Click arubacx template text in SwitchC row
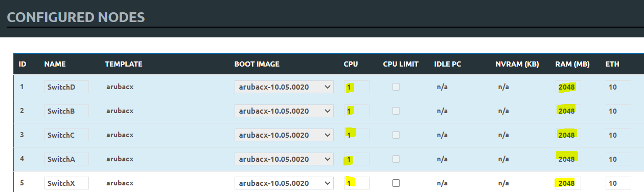This screenshot has width=644, height=192. (x=120, y=135)
